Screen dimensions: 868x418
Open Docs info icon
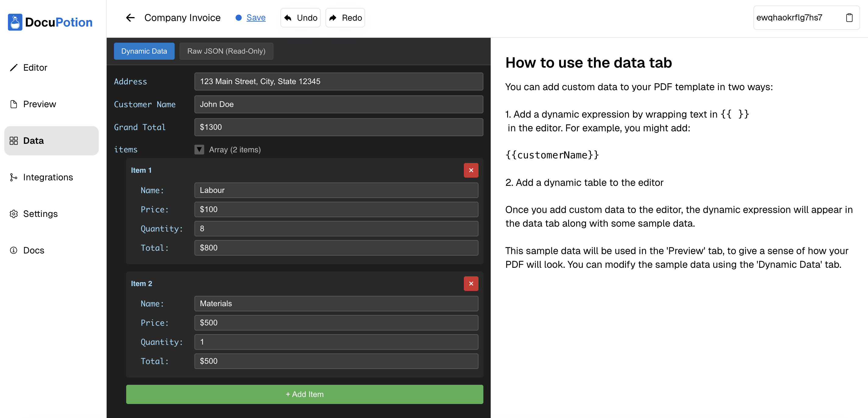click(13, 250)
